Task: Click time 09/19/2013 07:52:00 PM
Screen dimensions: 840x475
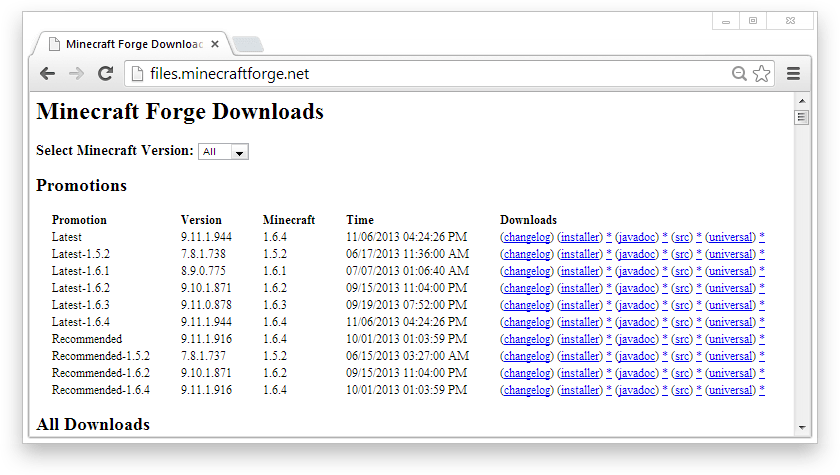Action: [x=407, y=305]
